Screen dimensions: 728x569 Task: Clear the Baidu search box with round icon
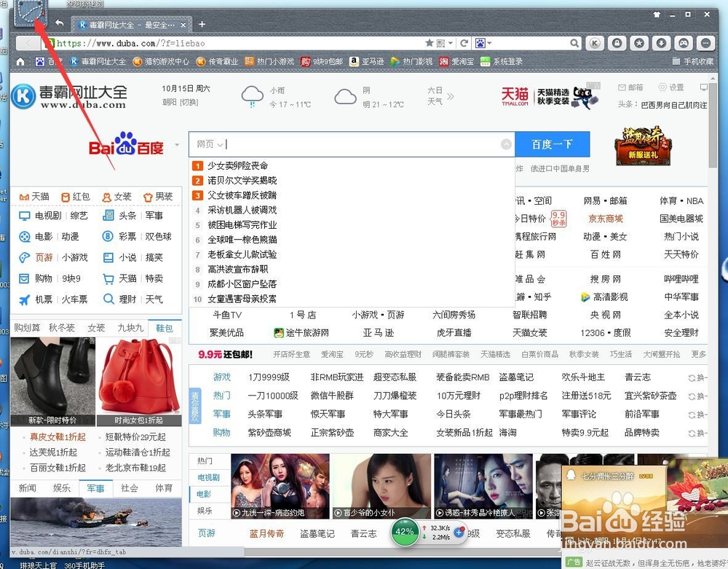(507, 144)
